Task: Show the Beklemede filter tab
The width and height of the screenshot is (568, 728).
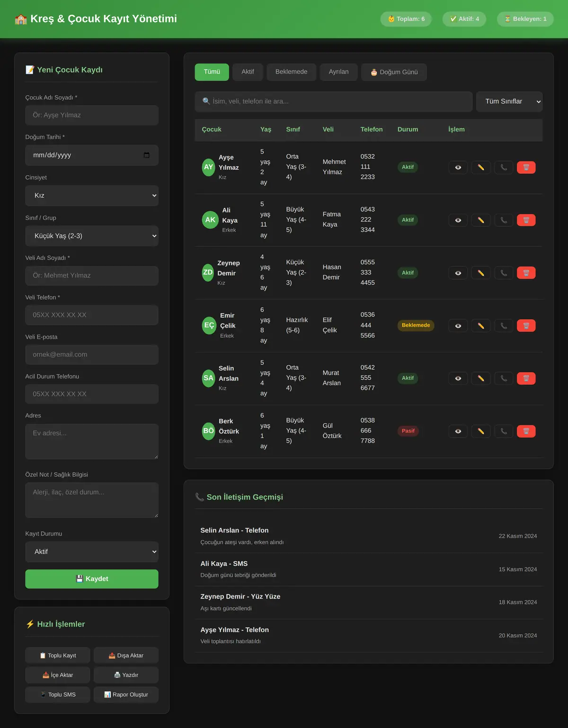Action: [x=291, y=72]
